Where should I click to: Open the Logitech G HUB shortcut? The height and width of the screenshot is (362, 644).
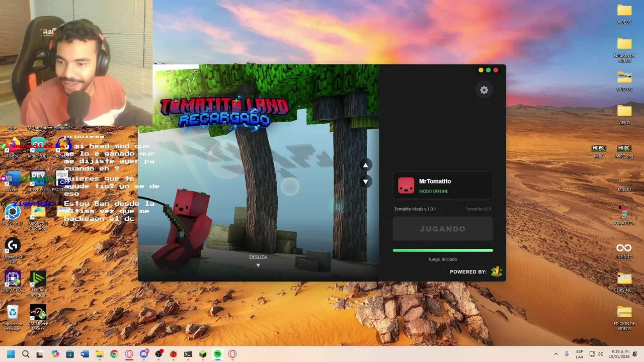point(13,251)
